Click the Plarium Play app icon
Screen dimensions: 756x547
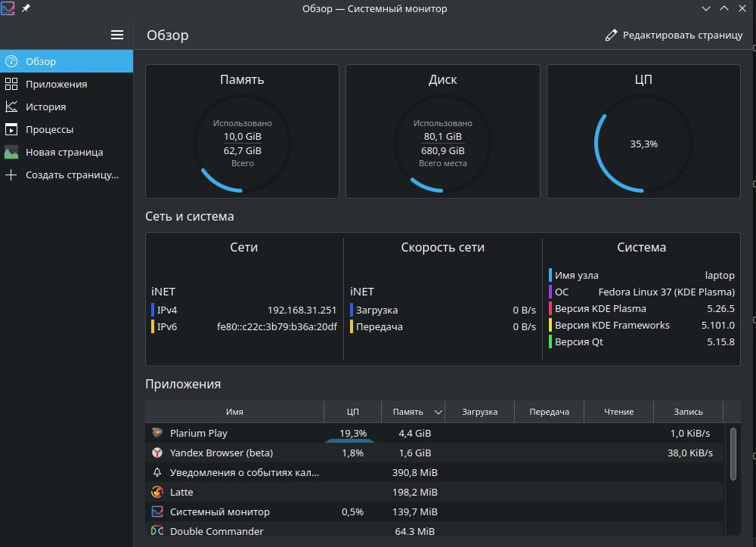pyautogui.click(x=157, y=433)
